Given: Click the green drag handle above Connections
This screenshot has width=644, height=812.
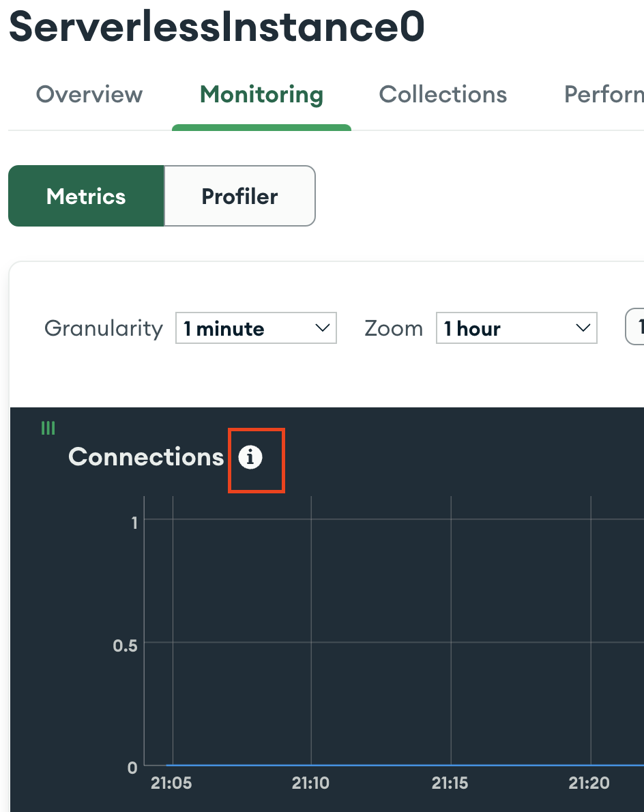Looking at the screenshot, I should tap(48, 428).
